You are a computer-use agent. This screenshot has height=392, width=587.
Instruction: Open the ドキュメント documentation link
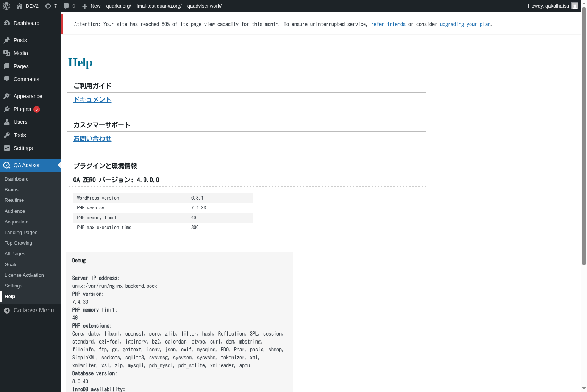coord(92,100)
